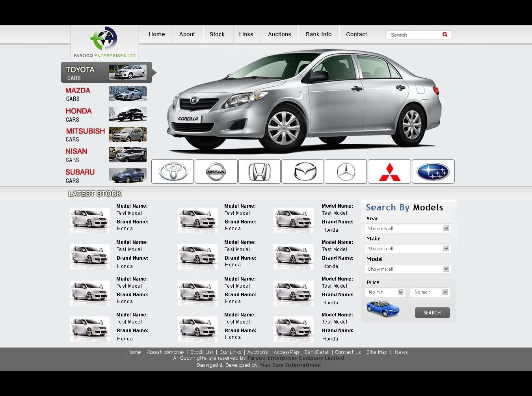Open the About nav tab
This screenshot has height=396, width=532.
tap(187, 35)
